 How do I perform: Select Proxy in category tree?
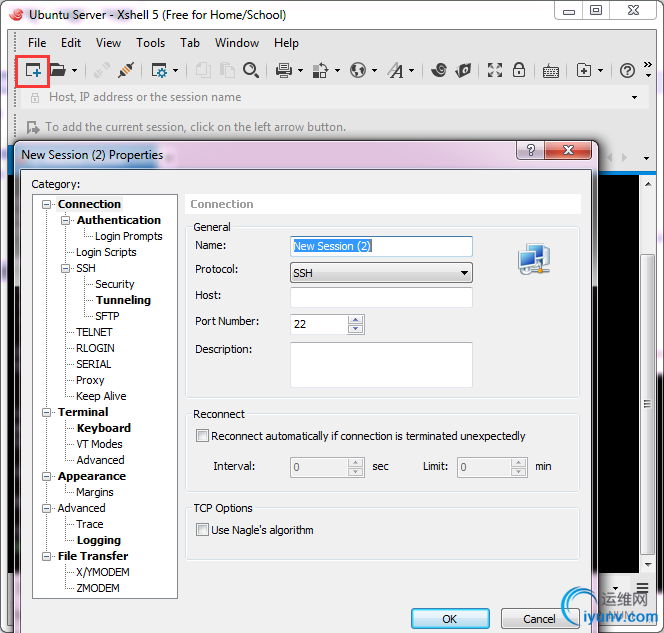pyautogui.click(x=90, y=380)
